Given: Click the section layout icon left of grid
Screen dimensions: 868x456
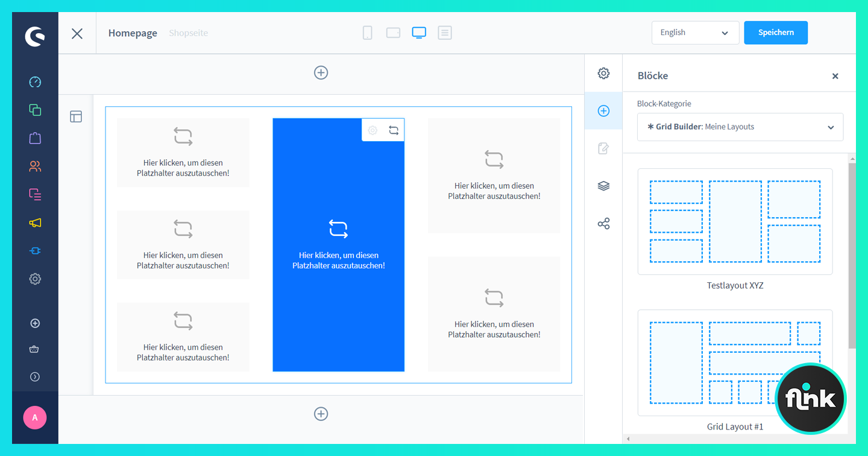Looking at the screenshot, I should tap(76, 116).
